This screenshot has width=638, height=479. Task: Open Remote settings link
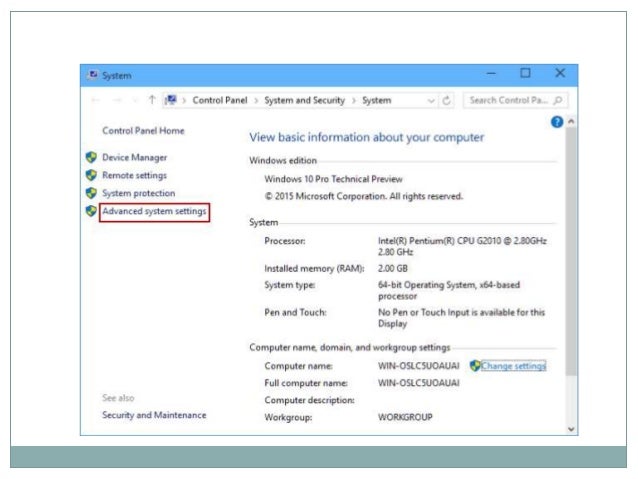134,175
